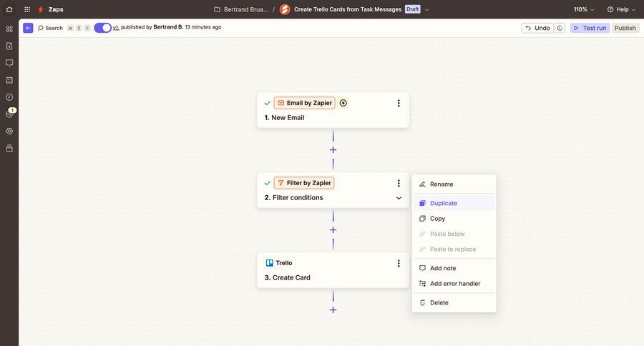Open three-dot menu on Create Card step

[x=399, y=263]
